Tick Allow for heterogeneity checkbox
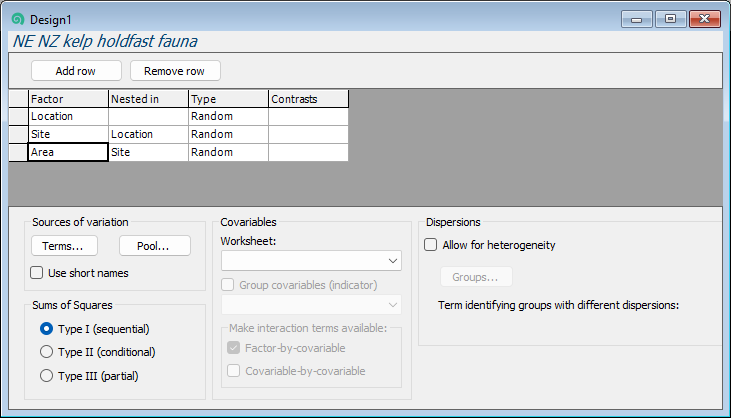Viewport: 731px width, 418px height. (x=431, y=245)
